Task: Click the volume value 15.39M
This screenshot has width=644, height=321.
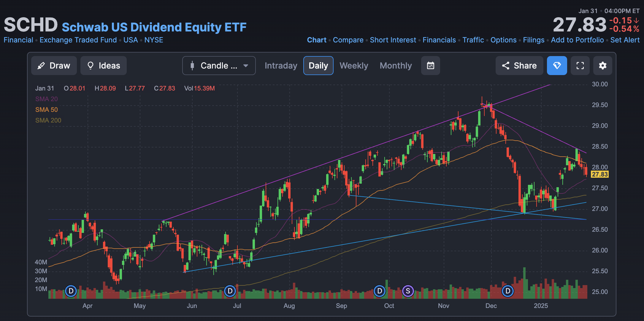Action: tap(204, 88)
